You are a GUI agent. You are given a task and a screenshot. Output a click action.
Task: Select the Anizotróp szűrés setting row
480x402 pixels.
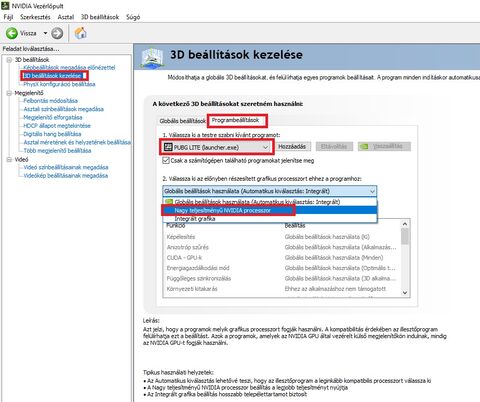[x=282, y=247]
